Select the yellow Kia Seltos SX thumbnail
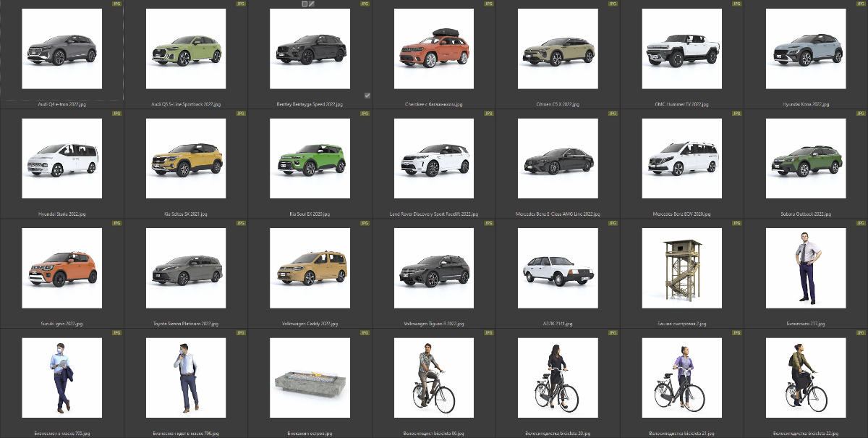 click(x=186, y=159)
